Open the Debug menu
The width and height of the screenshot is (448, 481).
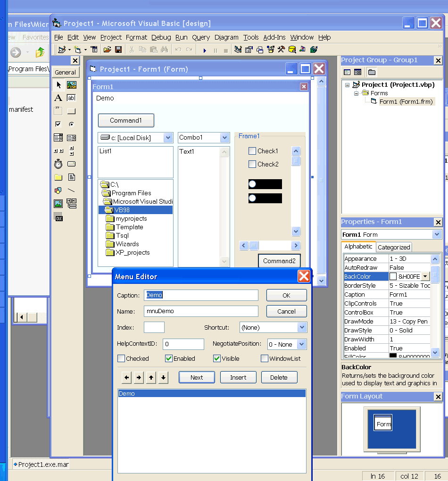click(x=161, y=37)
